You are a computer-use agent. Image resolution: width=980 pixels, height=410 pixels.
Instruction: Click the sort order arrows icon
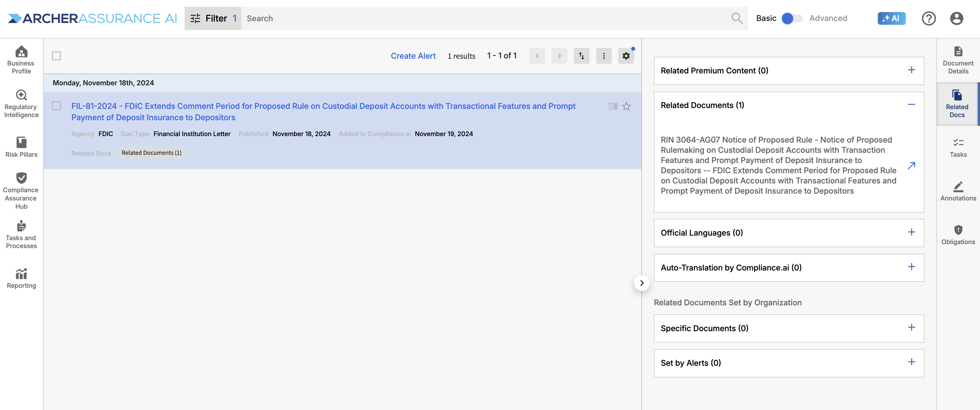[x=581, y=56]
